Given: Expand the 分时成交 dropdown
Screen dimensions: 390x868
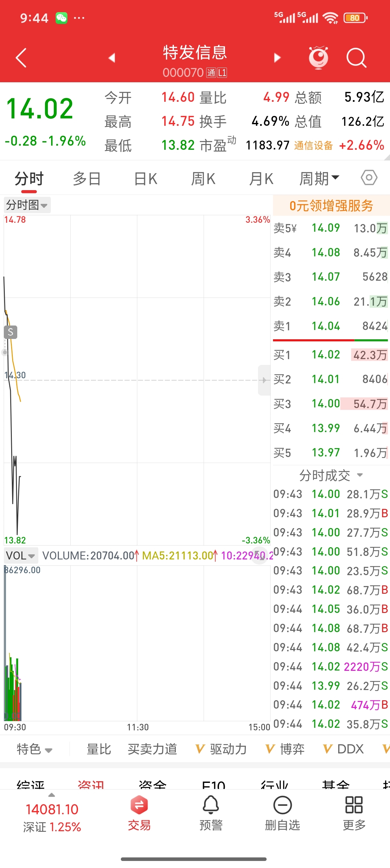Looking at the screenshot, I should point(331,475).
